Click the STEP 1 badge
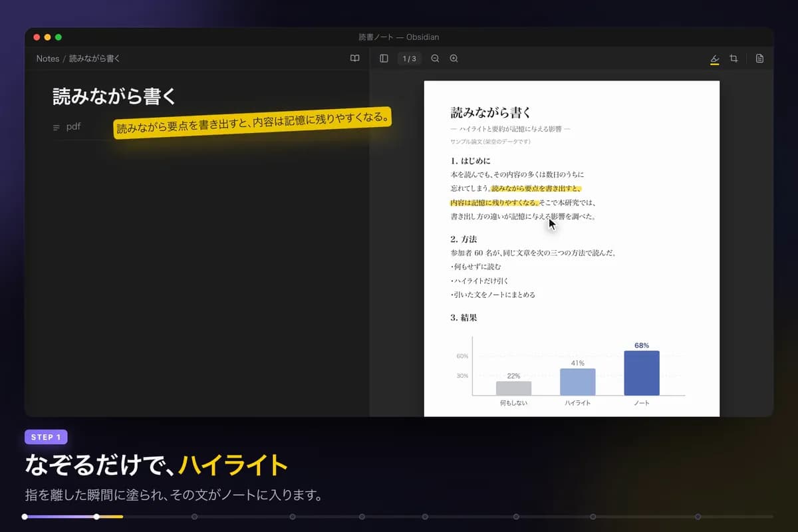The image size is (798, 532). [46, 437]
